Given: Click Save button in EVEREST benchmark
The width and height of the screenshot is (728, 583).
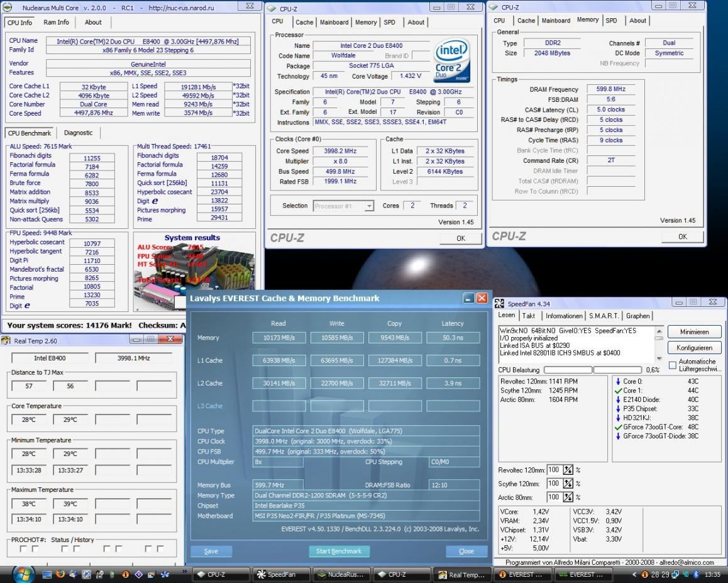Looking at the screenshot, I should coord(211,551).
